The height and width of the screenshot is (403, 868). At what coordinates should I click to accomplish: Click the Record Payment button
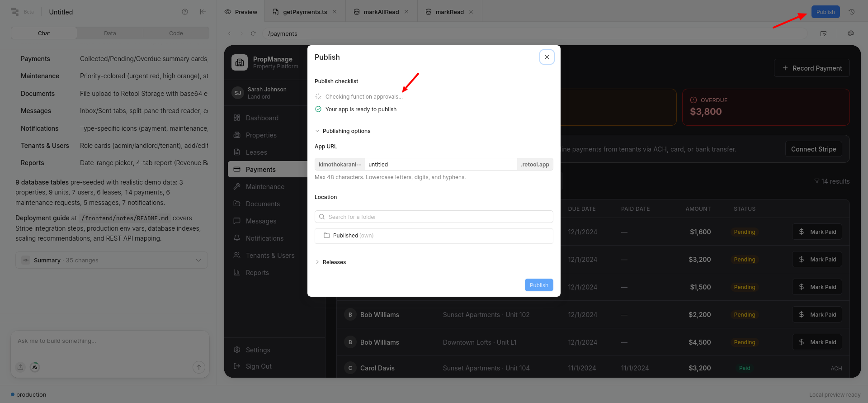[x=811, y=68]
